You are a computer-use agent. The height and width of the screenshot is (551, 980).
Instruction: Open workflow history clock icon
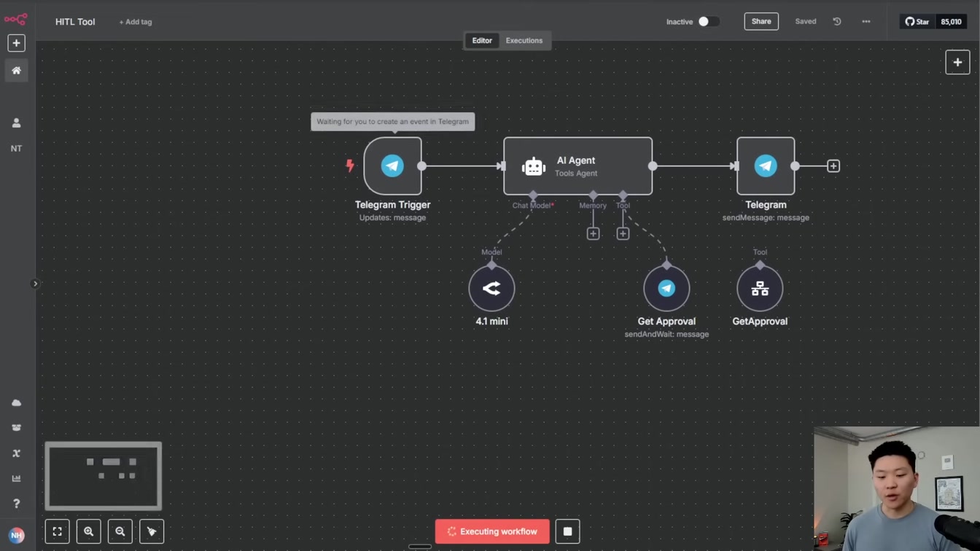(837, 22)
